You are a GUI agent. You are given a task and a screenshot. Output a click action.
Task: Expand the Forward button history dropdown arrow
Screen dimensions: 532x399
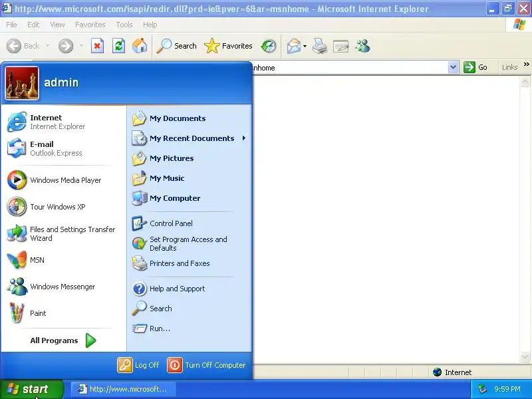[81, 46]
